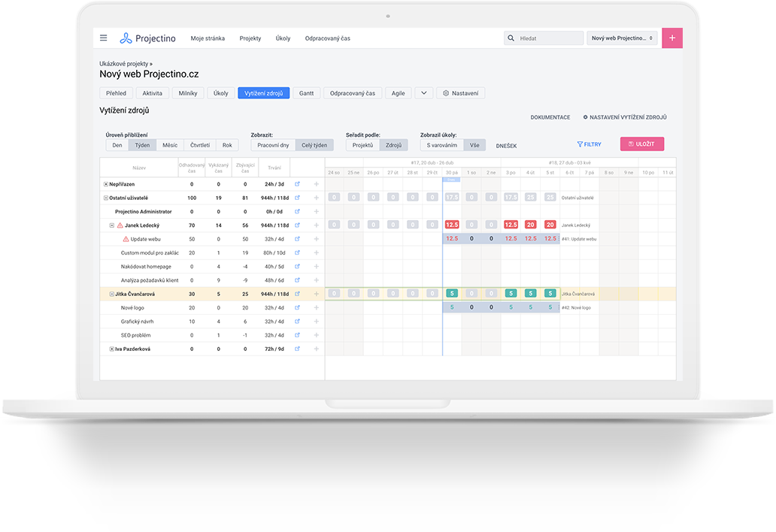
Task: Click the plus icon in Nepřiřazen row
Action: 317,184
